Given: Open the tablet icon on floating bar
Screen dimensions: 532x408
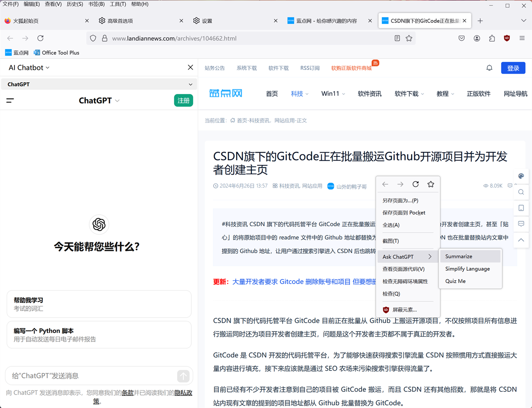Looking at the screenshot, I should point(521,208).
